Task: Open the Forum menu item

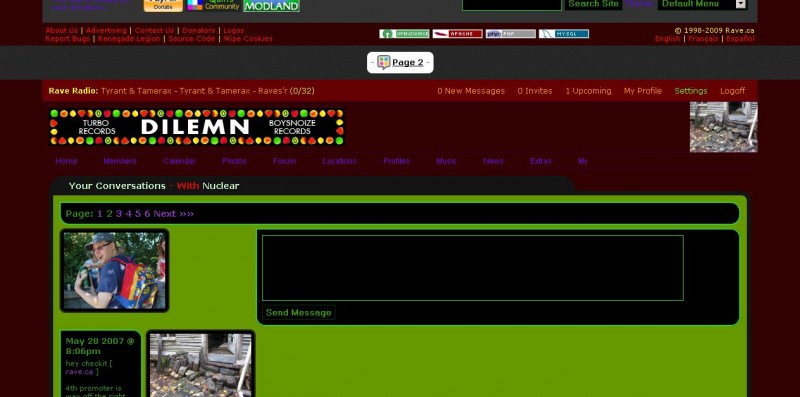Action: (x=284, y=161)
